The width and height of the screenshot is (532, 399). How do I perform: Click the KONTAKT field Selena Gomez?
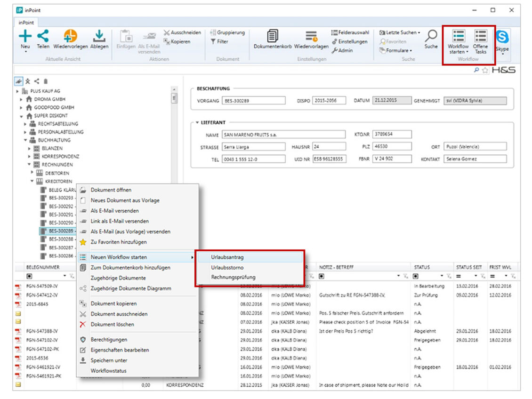click(475, 159)
